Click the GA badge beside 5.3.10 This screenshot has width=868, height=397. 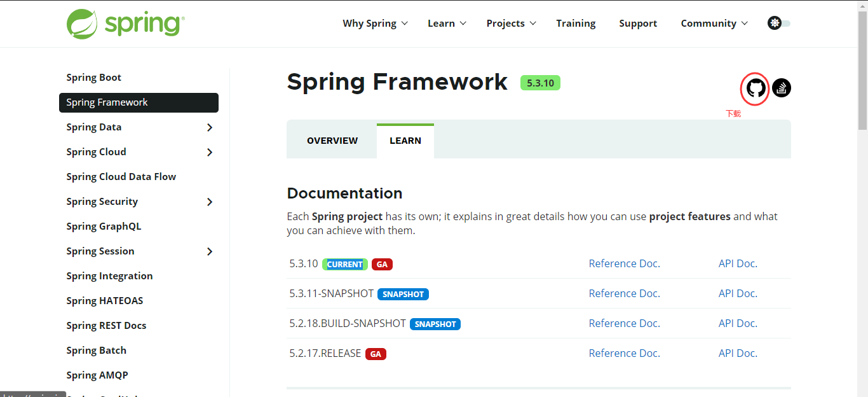pos(382,265)
